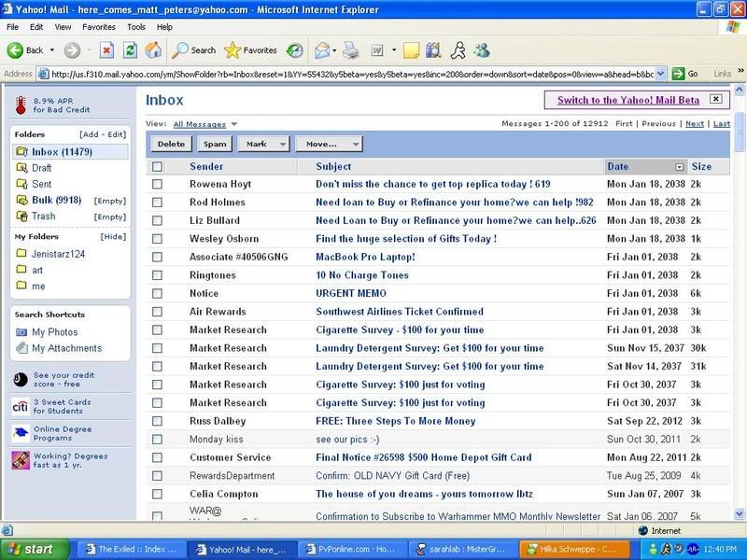Screen dimensions: 747x560
Task: Dismiss the Yahoo Mail Beta banner
Action: pos(715,99)
